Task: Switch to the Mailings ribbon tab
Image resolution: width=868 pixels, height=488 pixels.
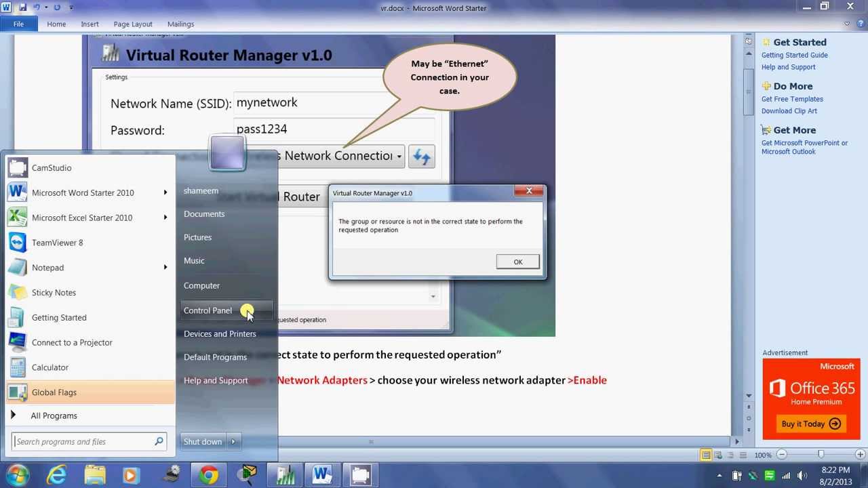Action: coord(180,24)
